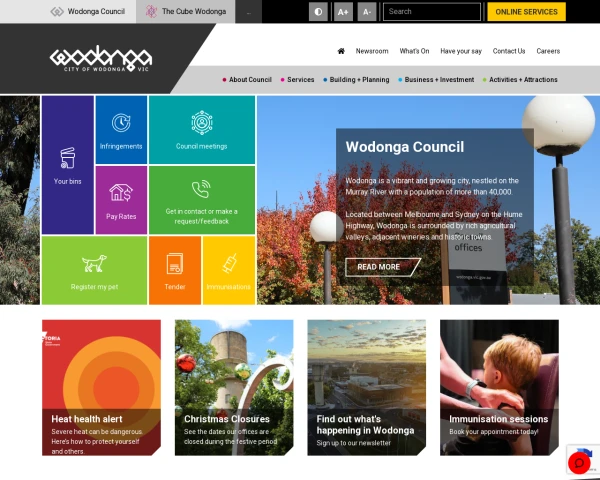Increase text size with A+ button
Screen dimensions: 600x480
tap(343, 12)
